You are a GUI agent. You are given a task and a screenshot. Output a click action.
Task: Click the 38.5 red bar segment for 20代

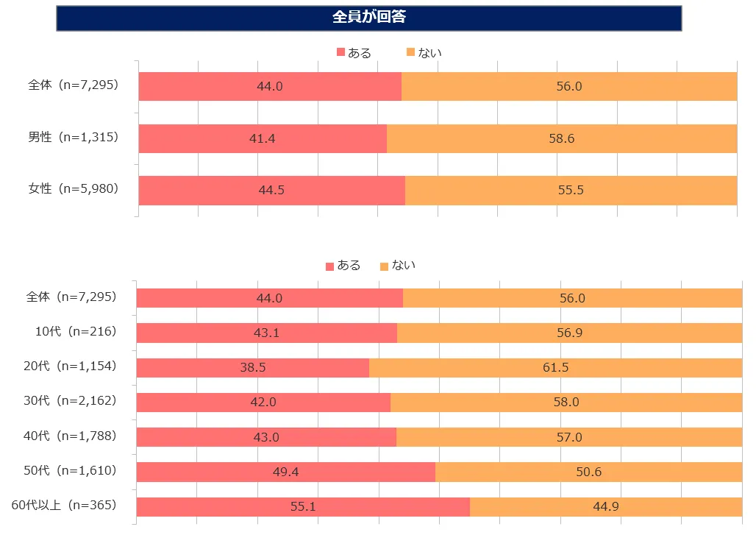(252, 367)
